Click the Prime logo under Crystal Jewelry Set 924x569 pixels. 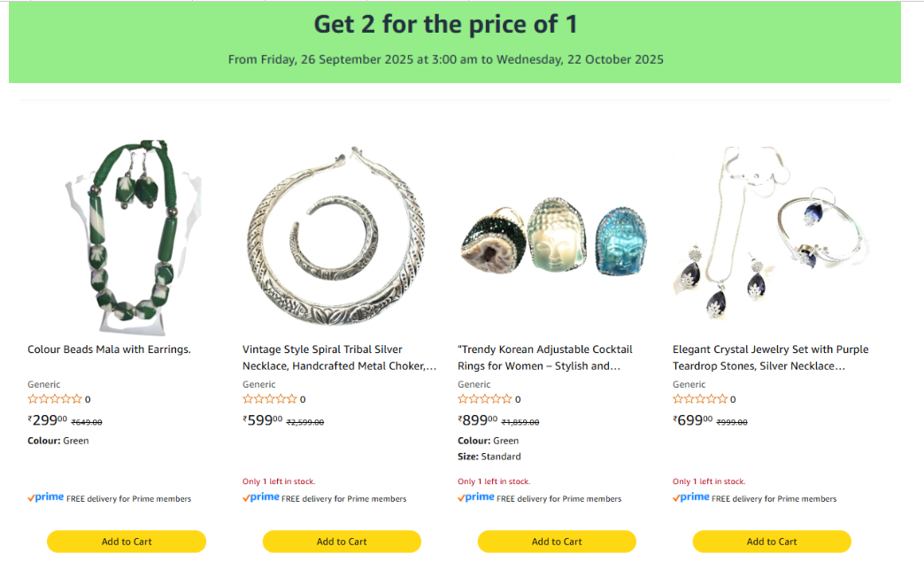pyautogui.click(x=691, y=498)
